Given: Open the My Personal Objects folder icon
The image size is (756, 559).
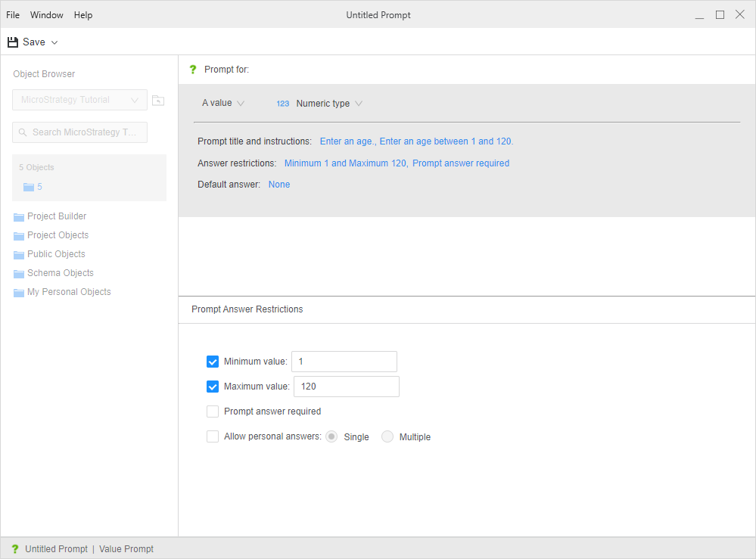Looking at the screenshot, I should pos(19,293).
